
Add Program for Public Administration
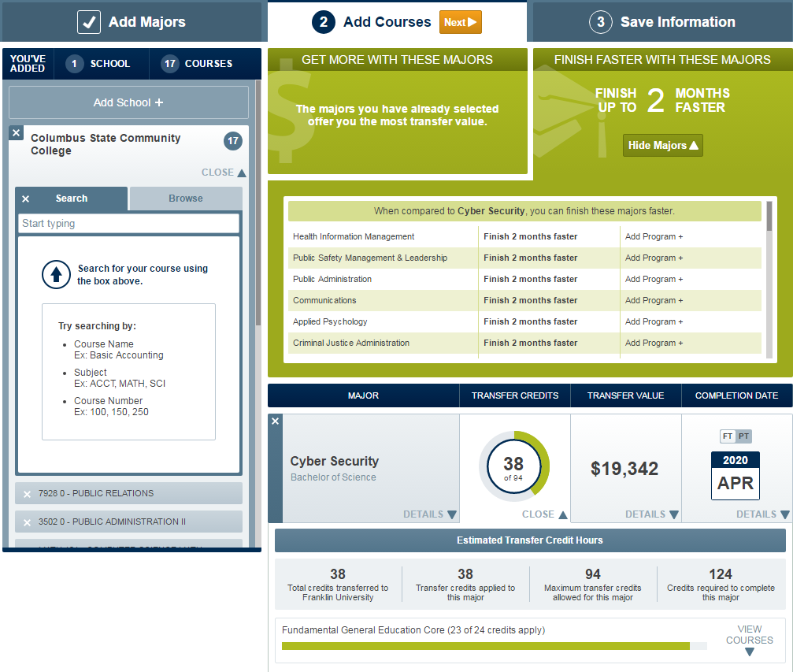click(654, 279)
